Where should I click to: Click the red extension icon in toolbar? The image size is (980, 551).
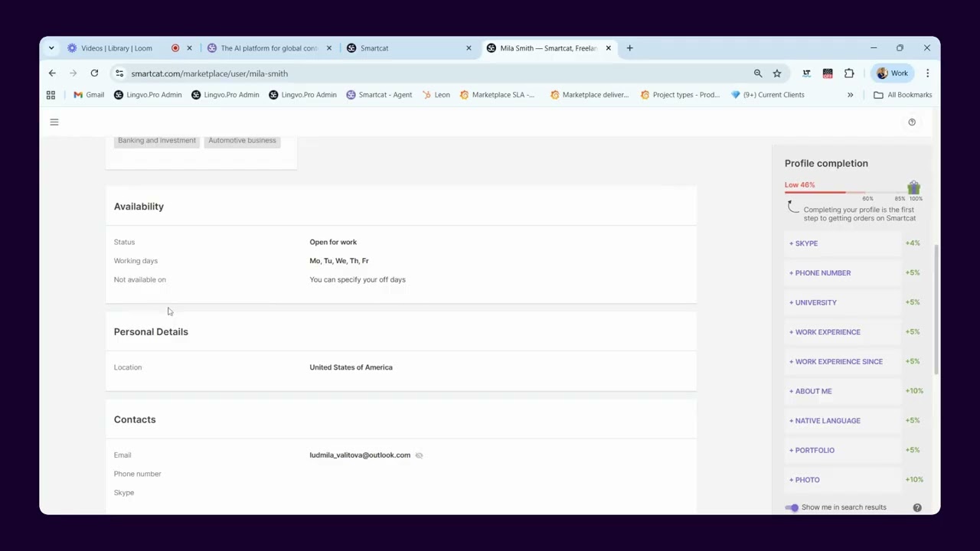point(828,73)
